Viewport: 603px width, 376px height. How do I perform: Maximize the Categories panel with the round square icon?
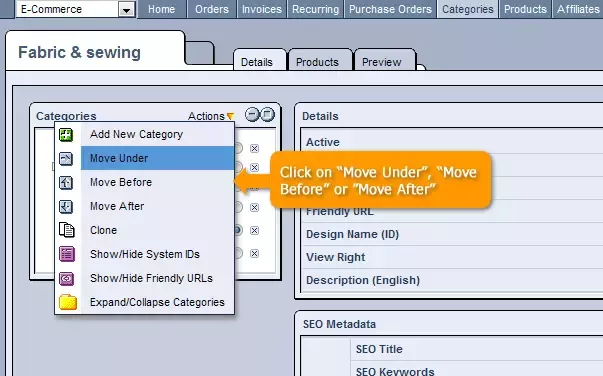[x=268, y=115]
